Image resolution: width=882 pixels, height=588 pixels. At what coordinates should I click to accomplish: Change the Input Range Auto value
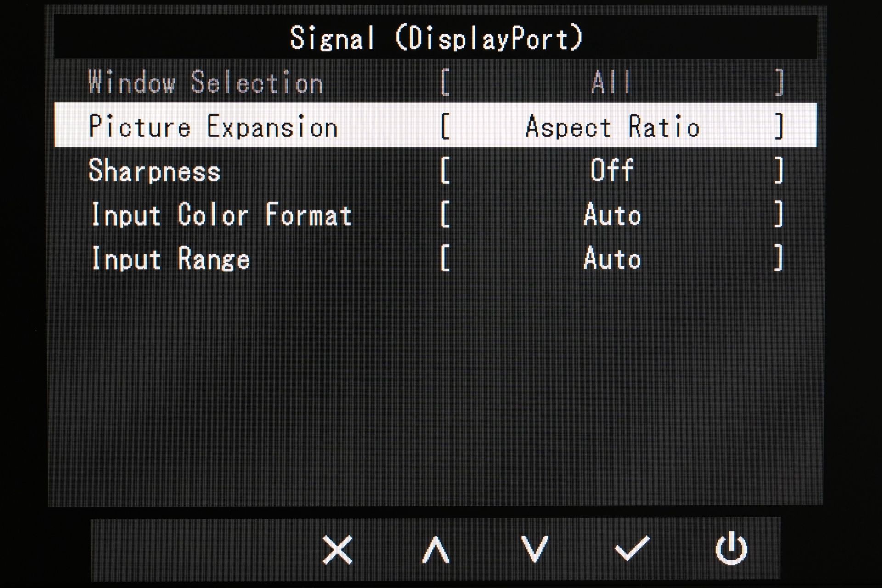612,258
